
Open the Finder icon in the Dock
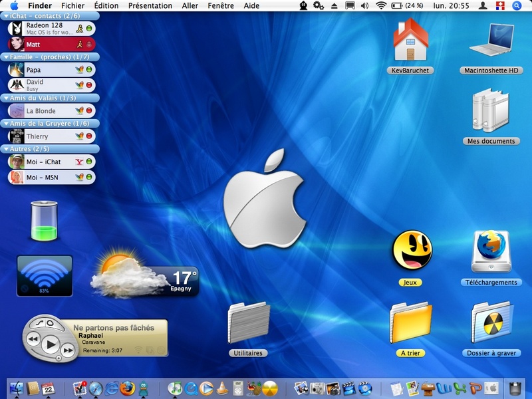tap(16, 388)
